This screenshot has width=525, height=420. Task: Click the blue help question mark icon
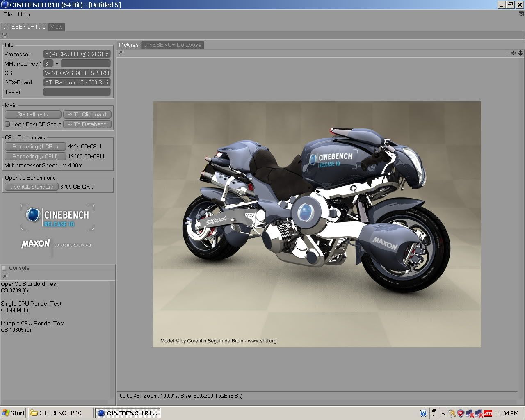click(x=423, y=413)
